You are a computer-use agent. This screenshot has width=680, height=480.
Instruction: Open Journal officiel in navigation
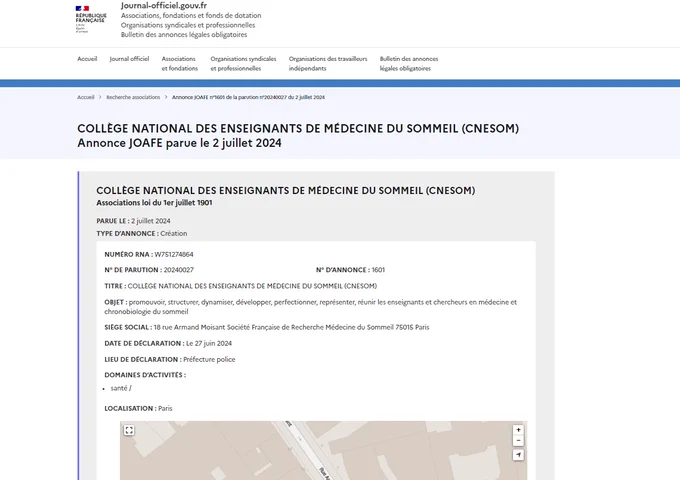click(x=129, y=59)
